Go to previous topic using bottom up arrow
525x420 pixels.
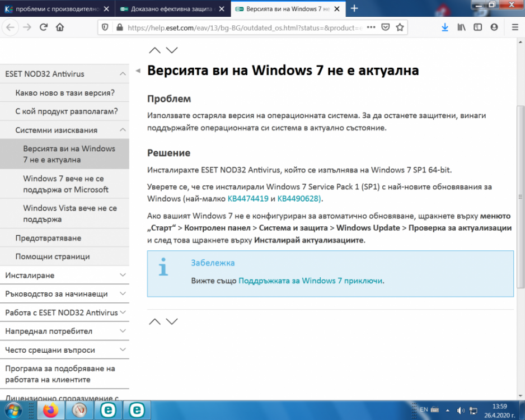[x=154, y=321]
